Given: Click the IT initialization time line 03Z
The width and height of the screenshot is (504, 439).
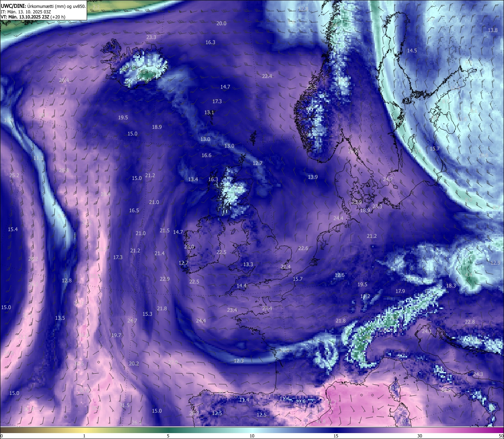Looking at the screenshot, I should 25,12.
